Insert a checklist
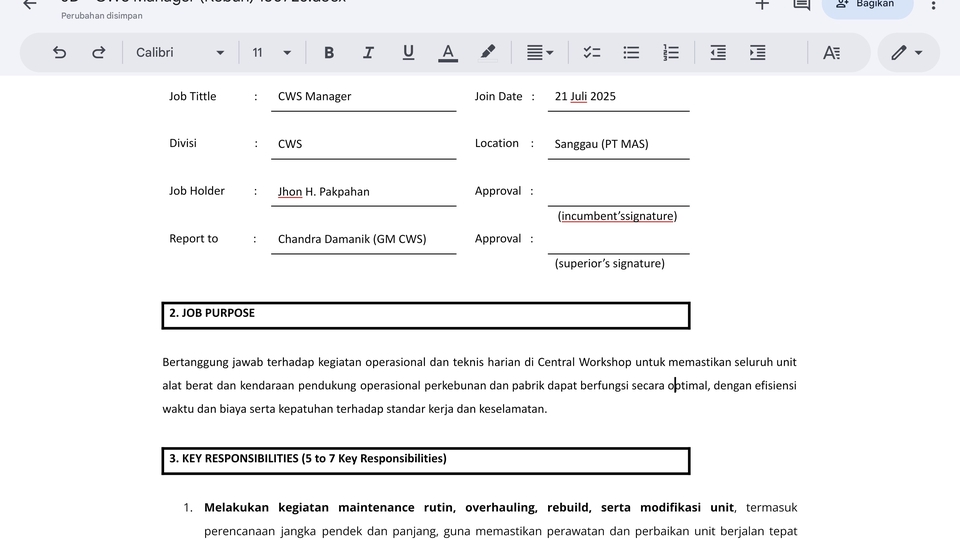The height and width of the screenshot is (540, 960). tap(591, 53)
